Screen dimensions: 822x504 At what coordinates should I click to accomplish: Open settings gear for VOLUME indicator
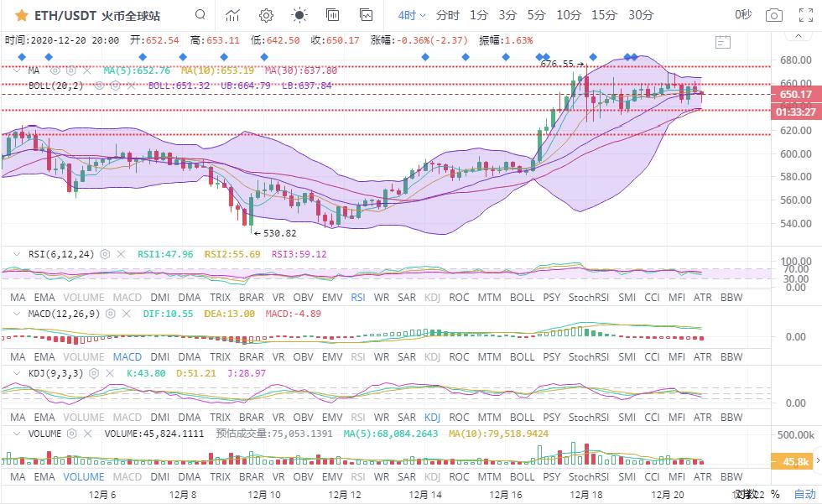pos(72,434)
